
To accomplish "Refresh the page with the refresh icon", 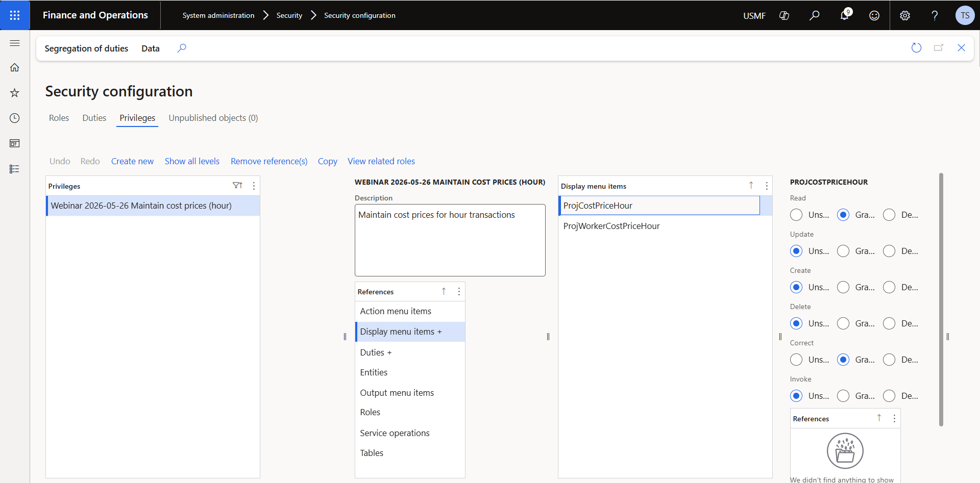I will [x=917, y=48].
